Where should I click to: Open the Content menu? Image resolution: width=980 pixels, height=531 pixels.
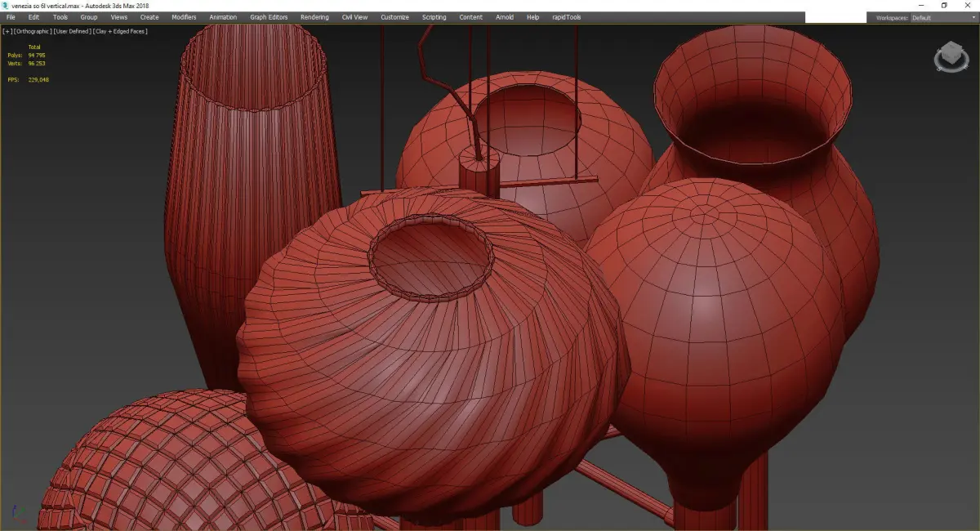tap(470, 17)
